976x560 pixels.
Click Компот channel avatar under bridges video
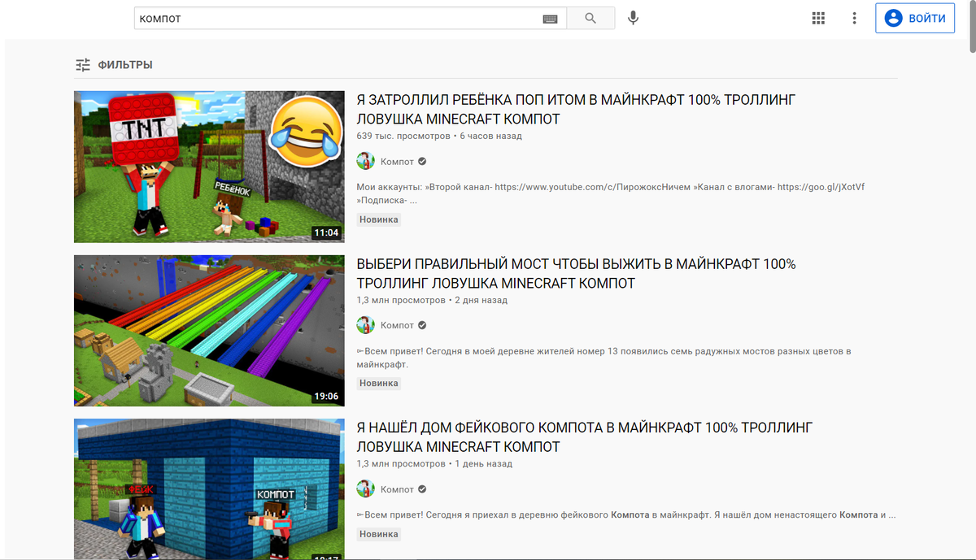[365, 325]
